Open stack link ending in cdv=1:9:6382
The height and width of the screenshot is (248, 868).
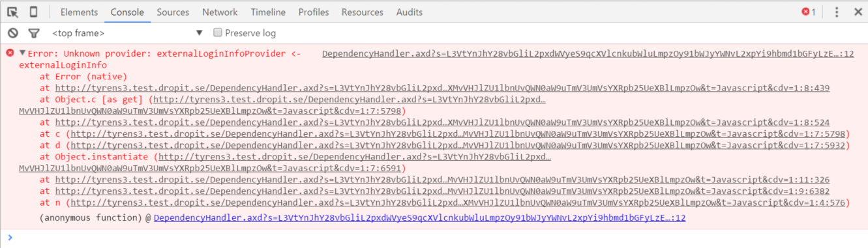pos(442,191)
